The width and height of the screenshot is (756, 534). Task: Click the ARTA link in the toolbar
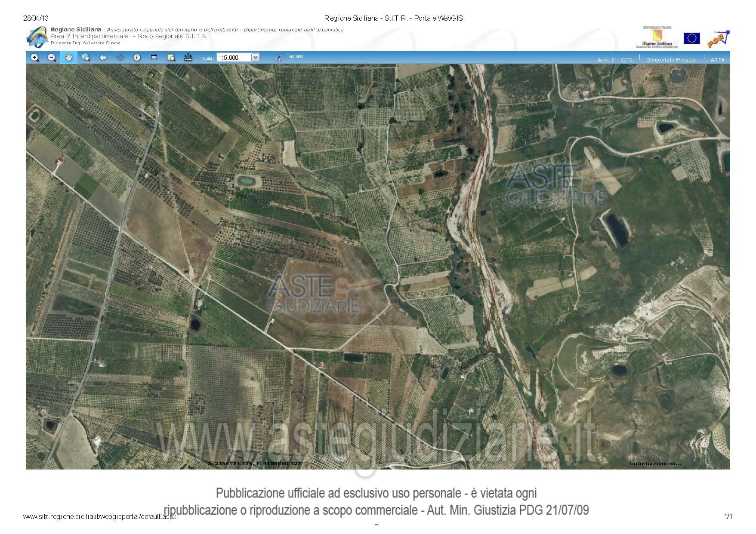[717, 60]
